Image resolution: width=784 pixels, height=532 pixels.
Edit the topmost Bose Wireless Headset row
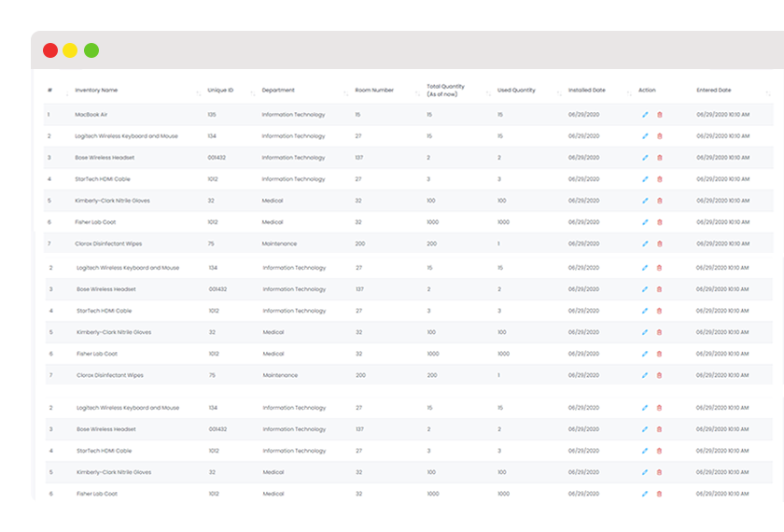645,158
